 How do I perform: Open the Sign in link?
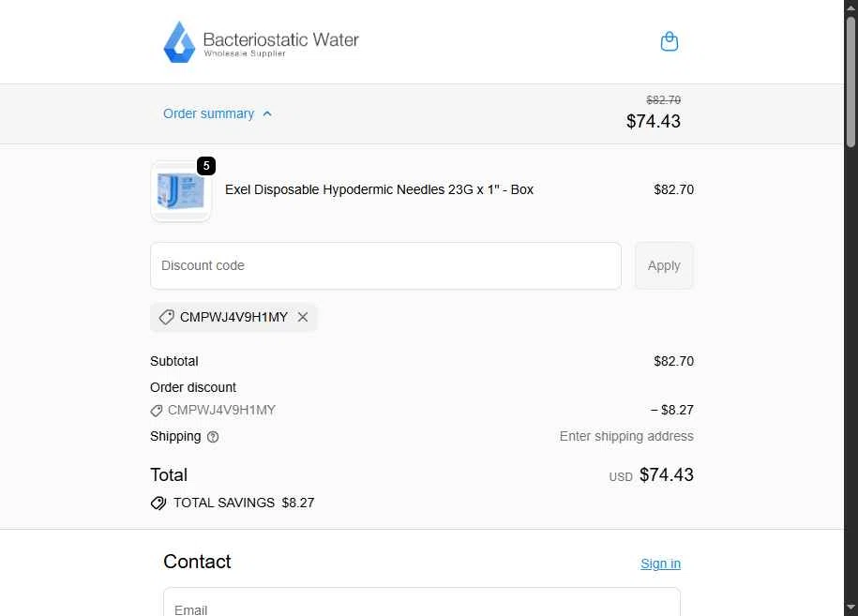[x=660, y=563]
